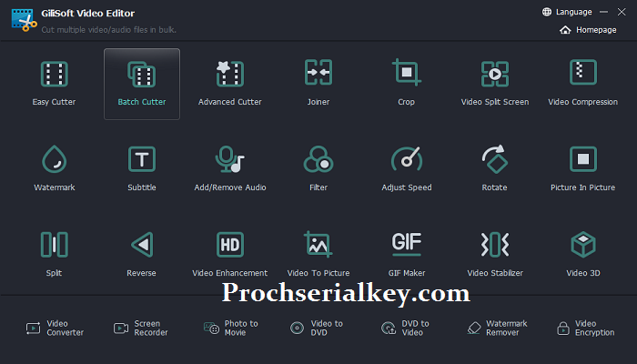Minimize the GiliSoft window
Screen dimensions: 637x364
click(x=604, y=12)
